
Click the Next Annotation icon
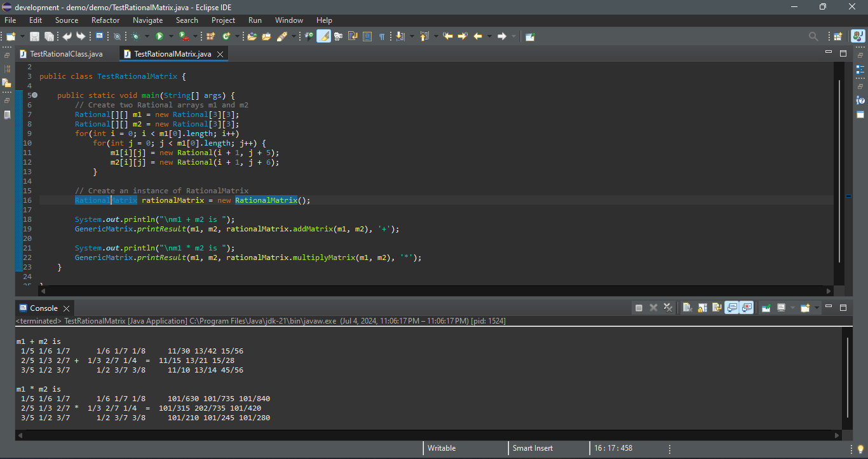click(x=400, y=36)
